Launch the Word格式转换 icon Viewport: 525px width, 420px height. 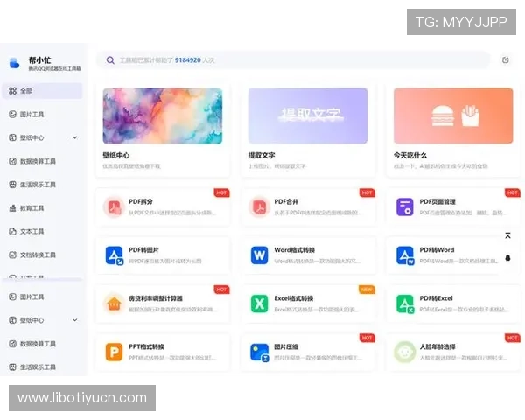point(260,255)
